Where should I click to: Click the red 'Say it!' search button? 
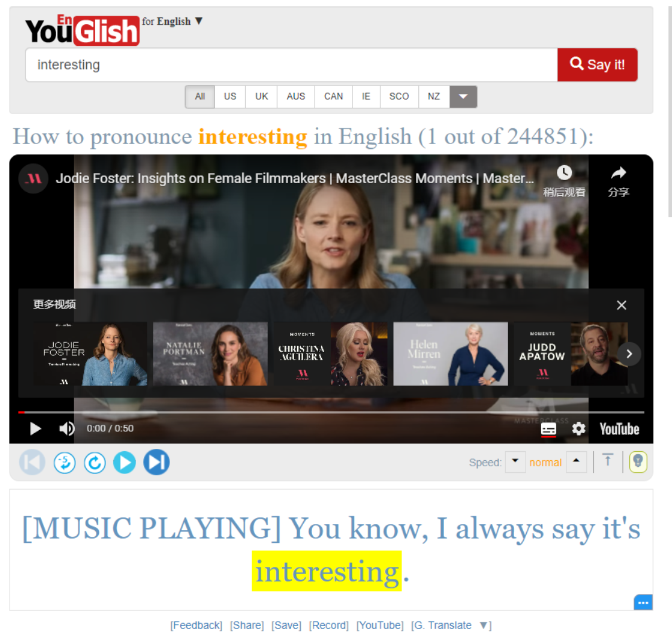(597, 64)
